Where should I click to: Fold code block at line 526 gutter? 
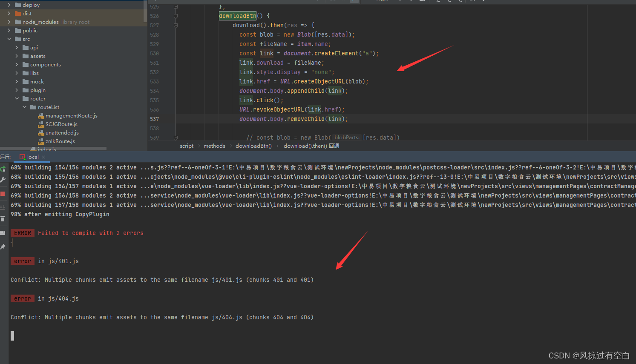coord(176,16)
